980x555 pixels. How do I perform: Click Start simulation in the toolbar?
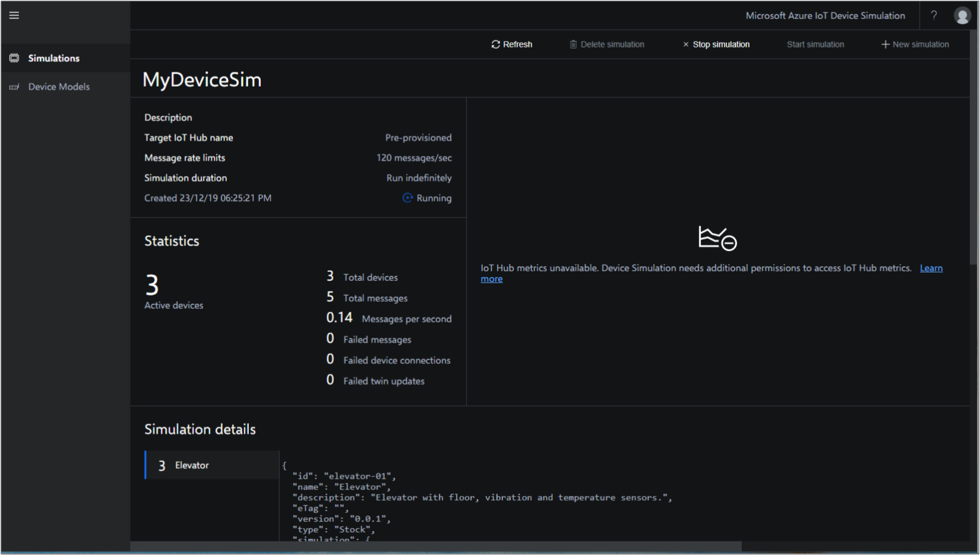click(x=815, y=44)
